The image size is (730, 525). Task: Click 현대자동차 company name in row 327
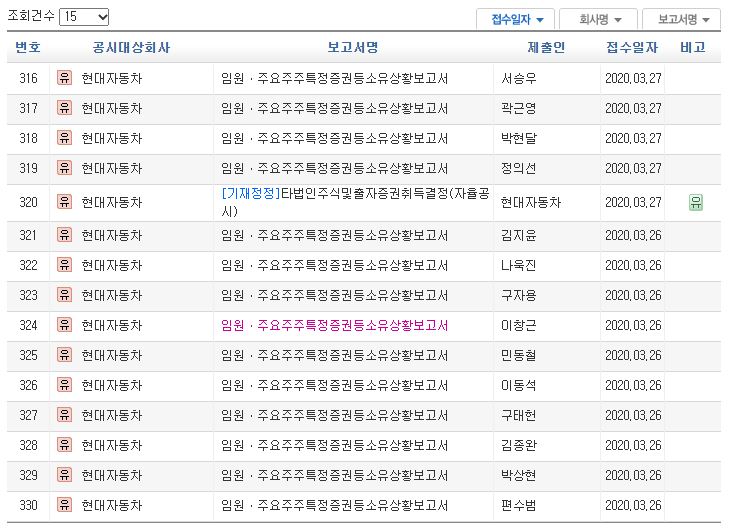[112, 415]
